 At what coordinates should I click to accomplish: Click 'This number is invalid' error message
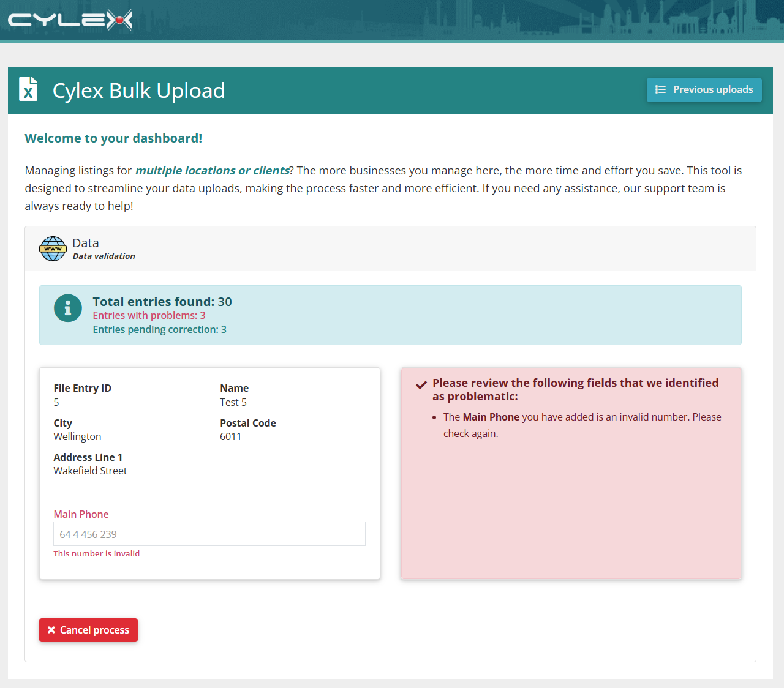[96, 553]
